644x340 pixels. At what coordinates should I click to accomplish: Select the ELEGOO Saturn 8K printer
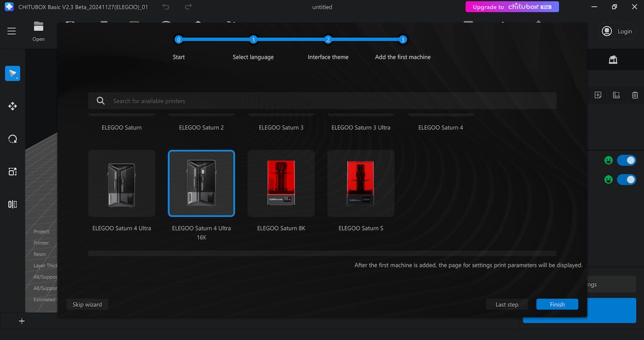tap(281, 183)
